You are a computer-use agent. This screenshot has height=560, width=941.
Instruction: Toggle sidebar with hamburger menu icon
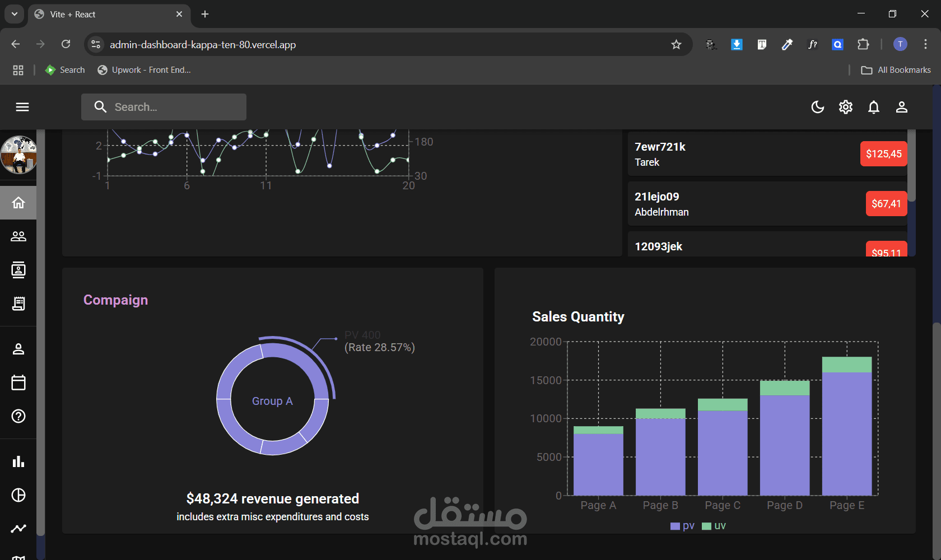pos(22,107)
